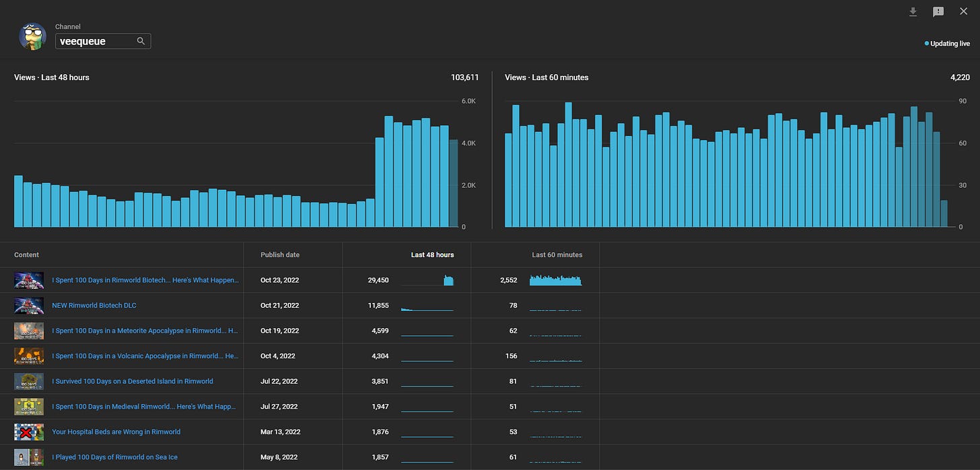Open the Deserted Island in Rimworld video
Image resolution: width=980 pixels, height=470 pixels.
pyautogui.click(x=133, y=381)
